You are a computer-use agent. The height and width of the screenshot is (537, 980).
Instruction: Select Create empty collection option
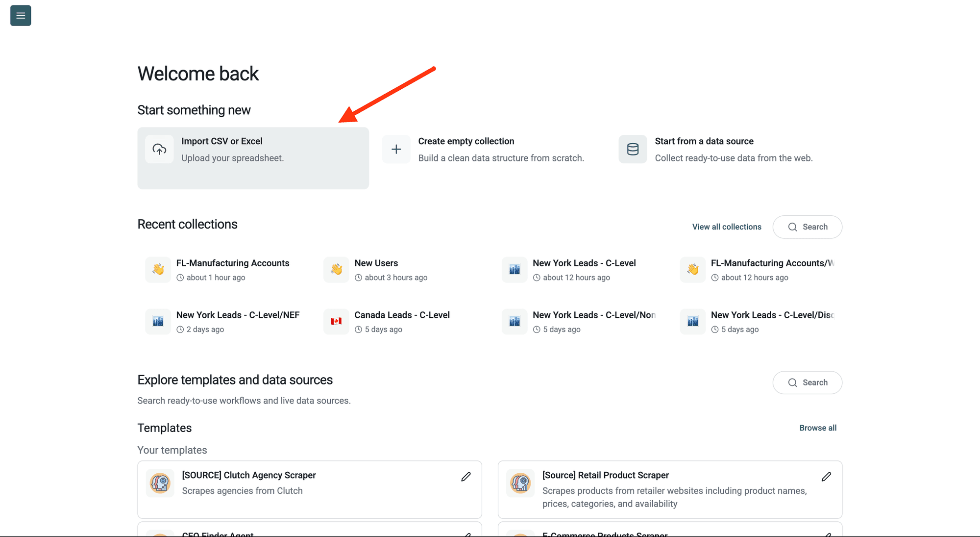click(x=466, y=141)
